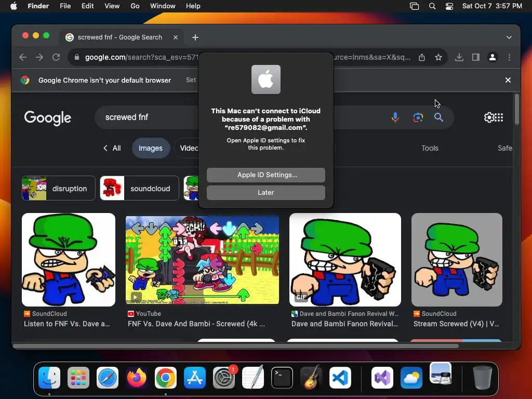Open Chrome three-dot menu
The width and height of the screenshot is (532, 399).
509,57
